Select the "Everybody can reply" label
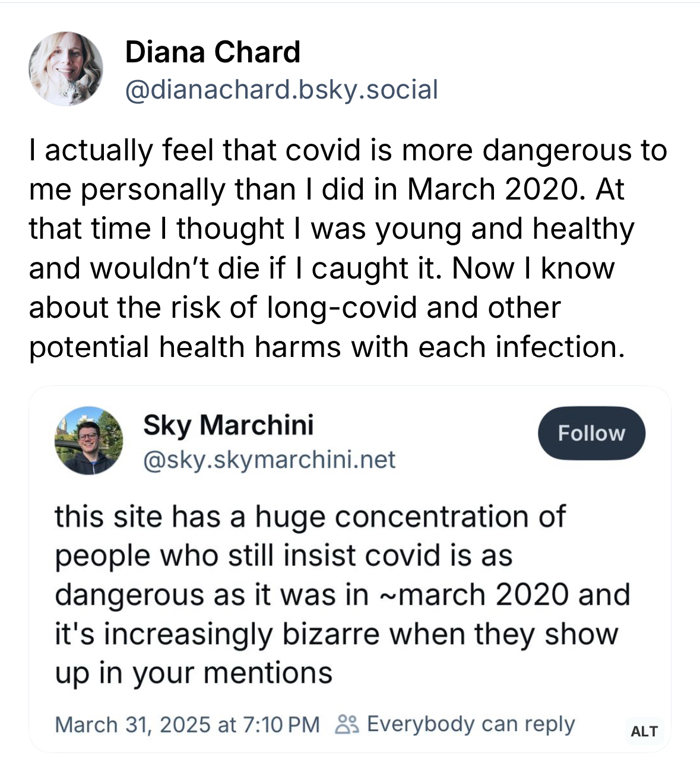Image resolution: width=700 pixels, height=759 pixels. click(471, 725)
